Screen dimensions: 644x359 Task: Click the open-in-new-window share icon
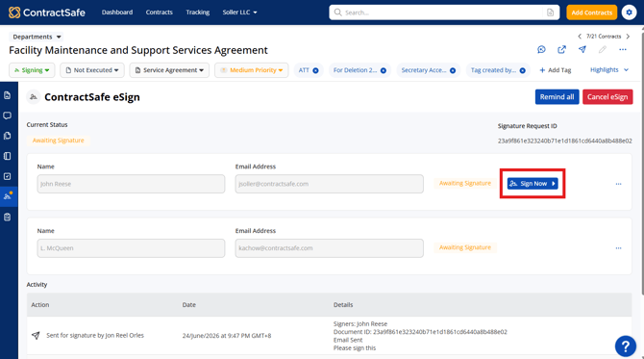[561, 49]
